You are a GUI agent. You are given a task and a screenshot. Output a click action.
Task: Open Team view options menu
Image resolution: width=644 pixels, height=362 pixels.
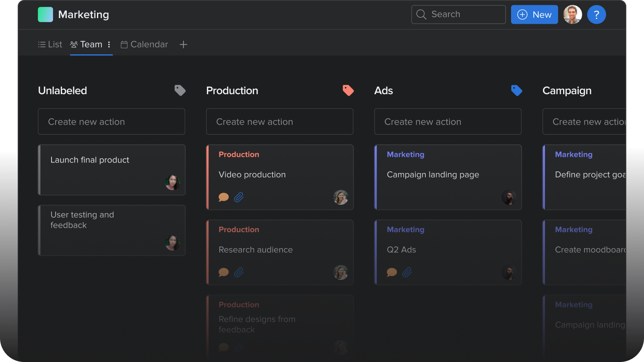(x=109, y=45)
